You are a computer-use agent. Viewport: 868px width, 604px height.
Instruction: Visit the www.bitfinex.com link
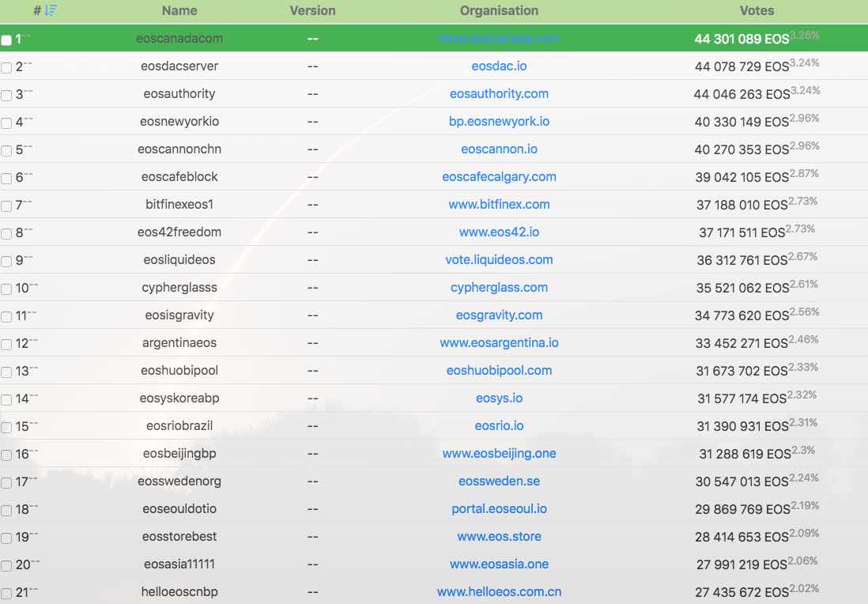[x=499, y=204]
